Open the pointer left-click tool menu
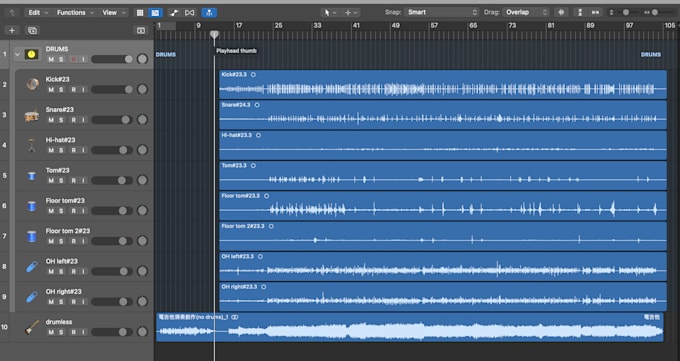The width and height of the screenshot is (680, 361). (x=330, y=13)
